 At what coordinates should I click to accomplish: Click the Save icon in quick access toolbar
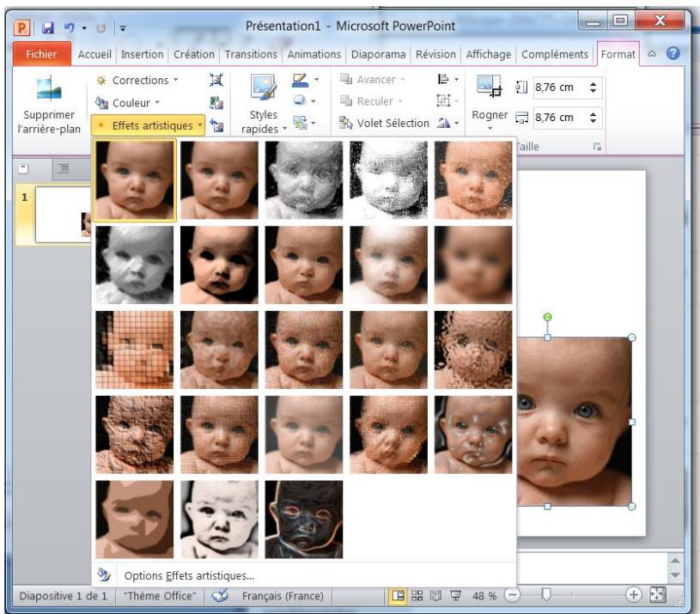[x=48, y=28]
